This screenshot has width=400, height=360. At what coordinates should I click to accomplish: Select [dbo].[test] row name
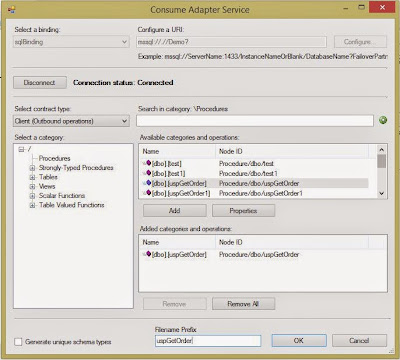167,163
